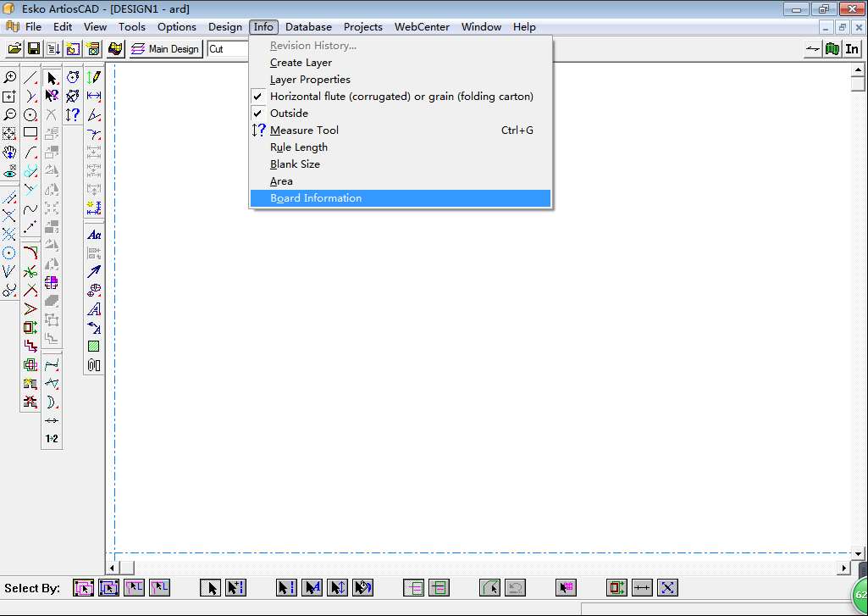
Task: Toggle the arrow-with-plus add selection mode
Action: (235, 588)
